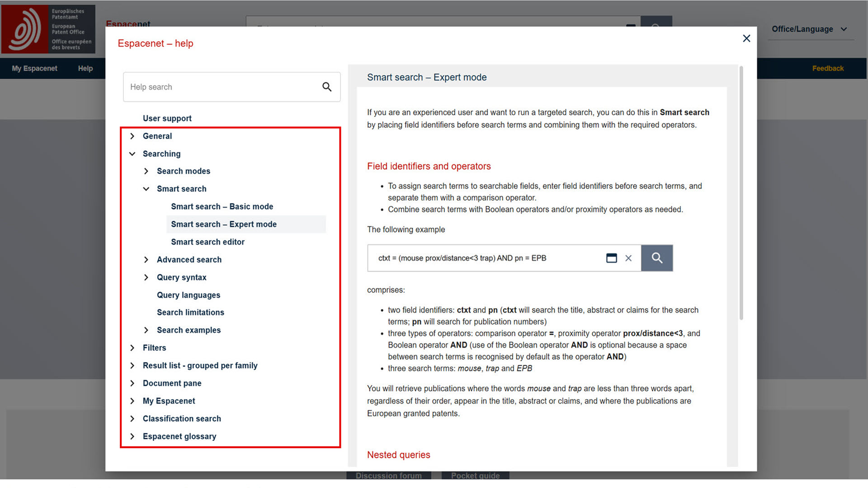Expand the Query syntax chevron
The height and width of the screenshot is (488, 868).
[146, 277]
